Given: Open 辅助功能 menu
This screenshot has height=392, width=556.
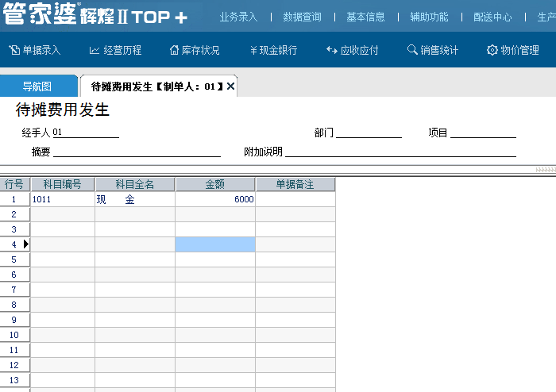Looking at the screenshot, I should [429, 17].
